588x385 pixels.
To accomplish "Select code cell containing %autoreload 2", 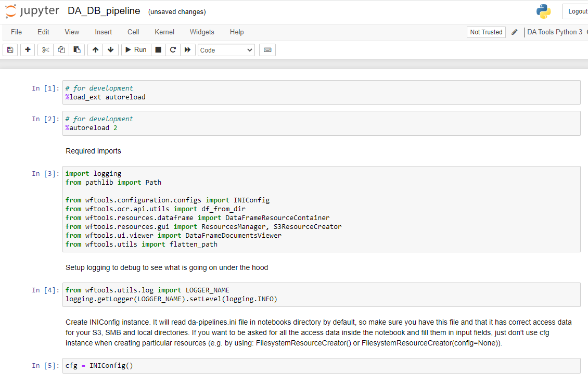I will click(322, 123).
